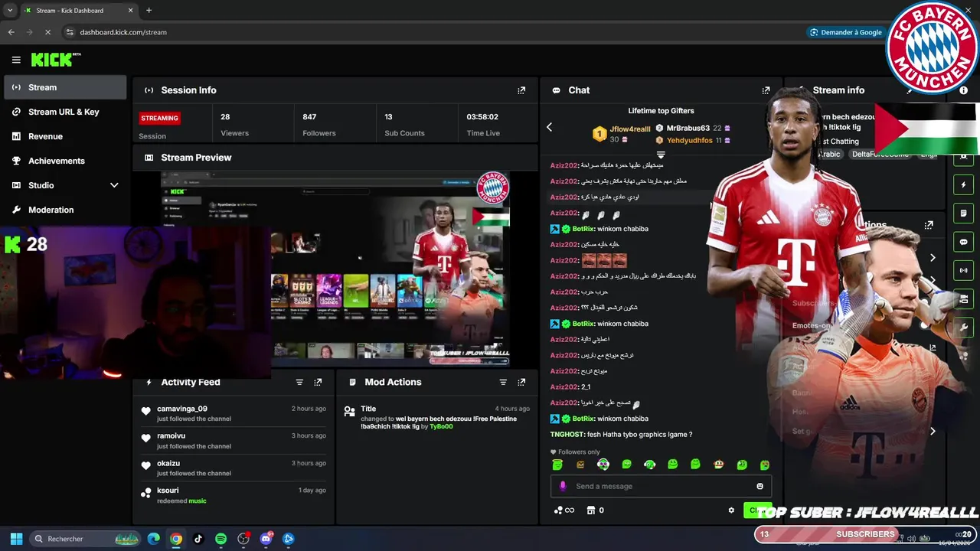Screen dimensions: 980x551
Task: Open the Windows Start menu
Action: point(16,539)
